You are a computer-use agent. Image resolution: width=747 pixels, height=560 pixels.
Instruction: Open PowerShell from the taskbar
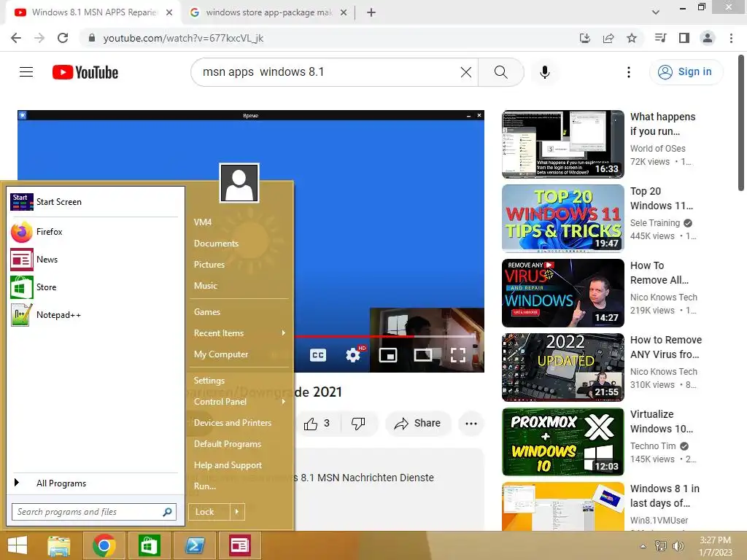point(195,545)
